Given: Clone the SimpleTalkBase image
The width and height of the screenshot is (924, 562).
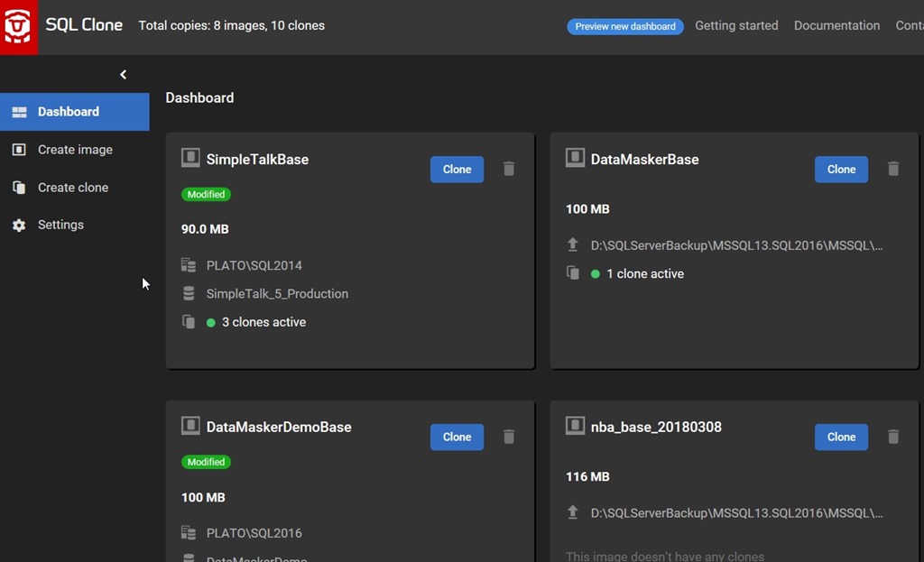Looking at the screenshot, I should 457,170.
